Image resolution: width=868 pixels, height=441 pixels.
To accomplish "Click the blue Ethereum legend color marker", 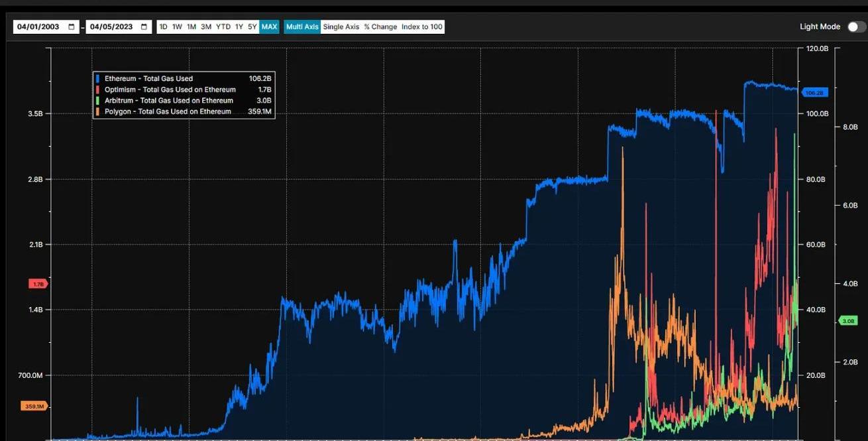I will 98,79.
